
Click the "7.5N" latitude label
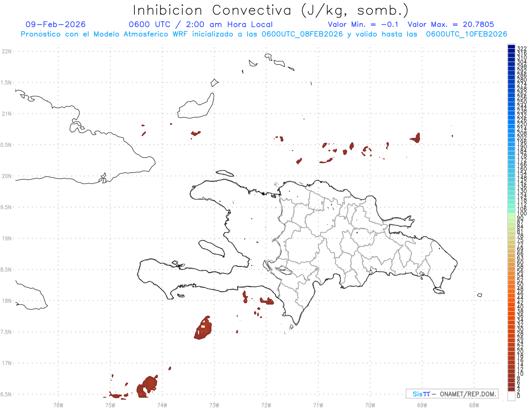(x=7, y=332)
